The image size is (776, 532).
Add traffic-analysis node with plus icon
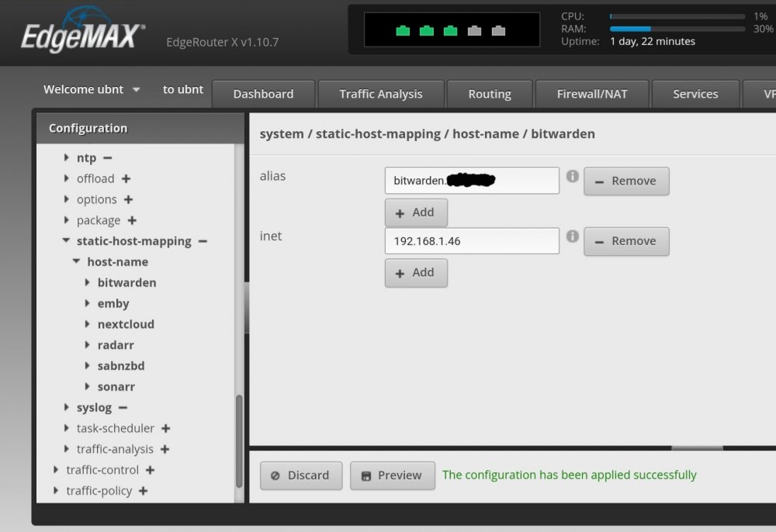point(165,450)
